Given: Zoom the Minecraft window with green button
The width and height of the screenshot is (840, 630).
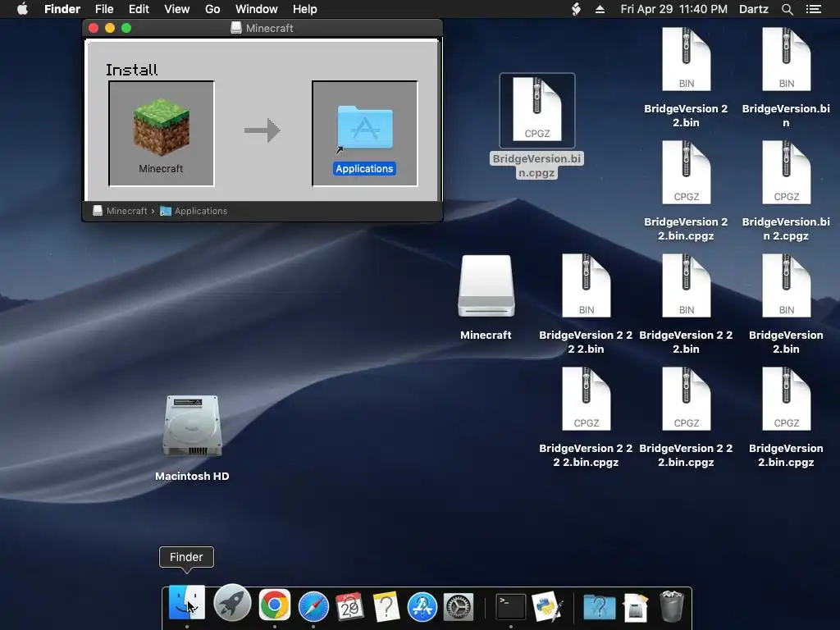Looking at the screenshot, I should (126, 28).
